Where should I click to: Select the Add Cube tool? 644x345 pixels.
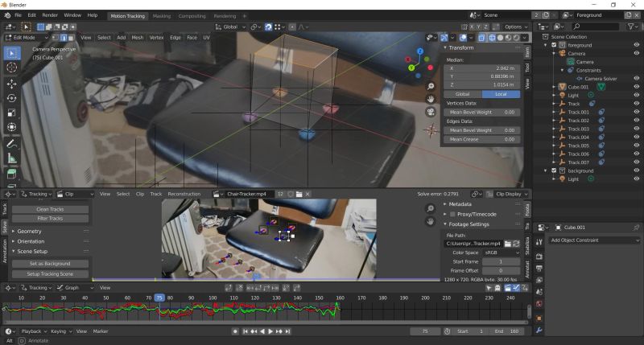(12, 174)
